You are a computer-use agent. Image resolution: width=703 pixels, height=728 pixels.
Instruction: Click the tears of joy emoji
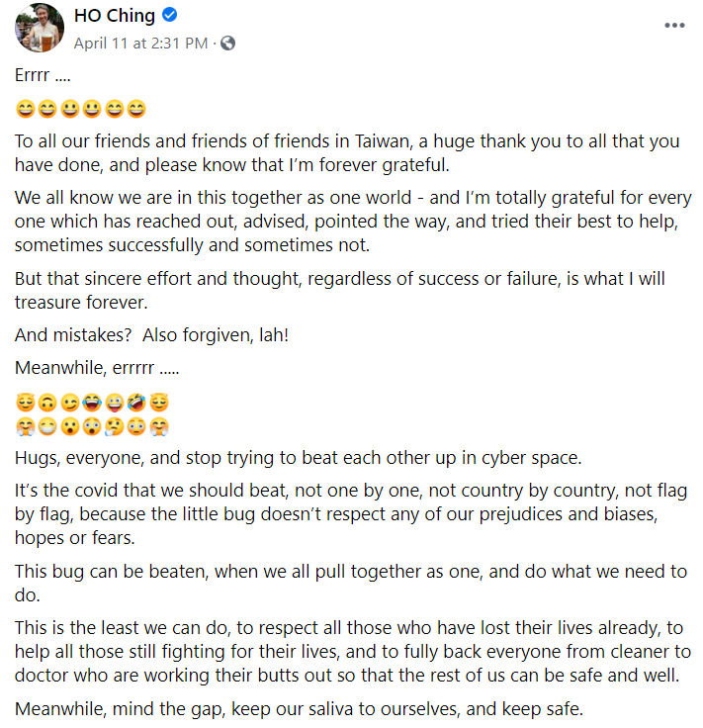[x=93, y=403]
